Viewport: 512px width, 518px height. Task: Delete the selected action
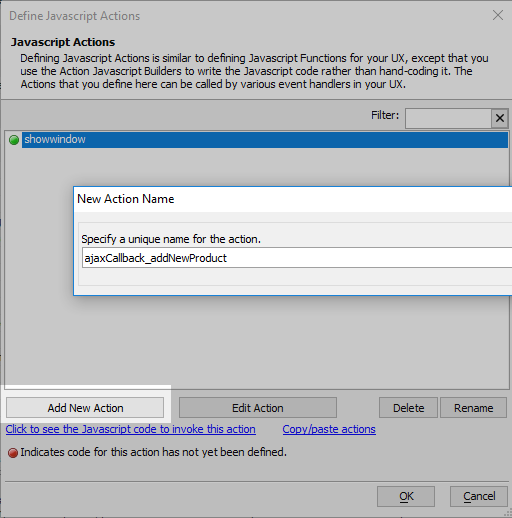coord(408,408)
